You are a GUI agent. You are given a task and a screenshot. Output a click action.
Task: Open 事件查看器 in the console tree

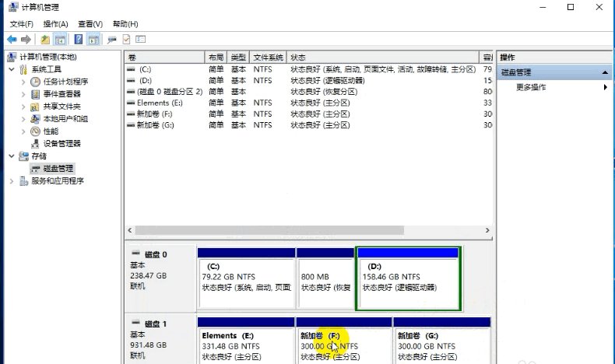point(61,94)
